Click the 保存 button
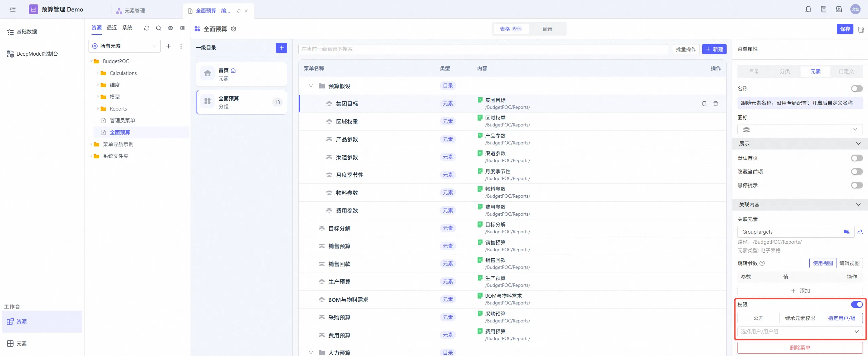The width and height of the screenshot is (868, 356). (845, 29)
